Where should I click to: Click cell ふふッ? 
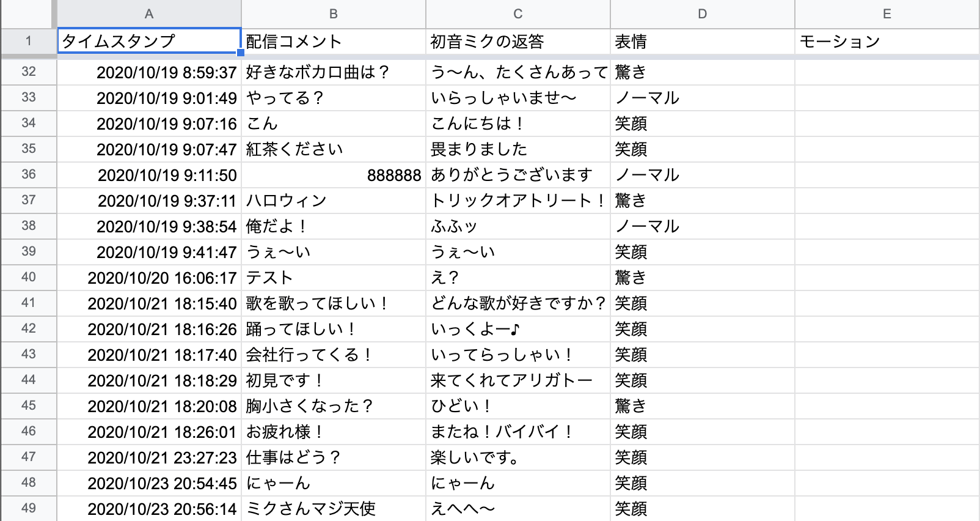click(x=518, y=226)
